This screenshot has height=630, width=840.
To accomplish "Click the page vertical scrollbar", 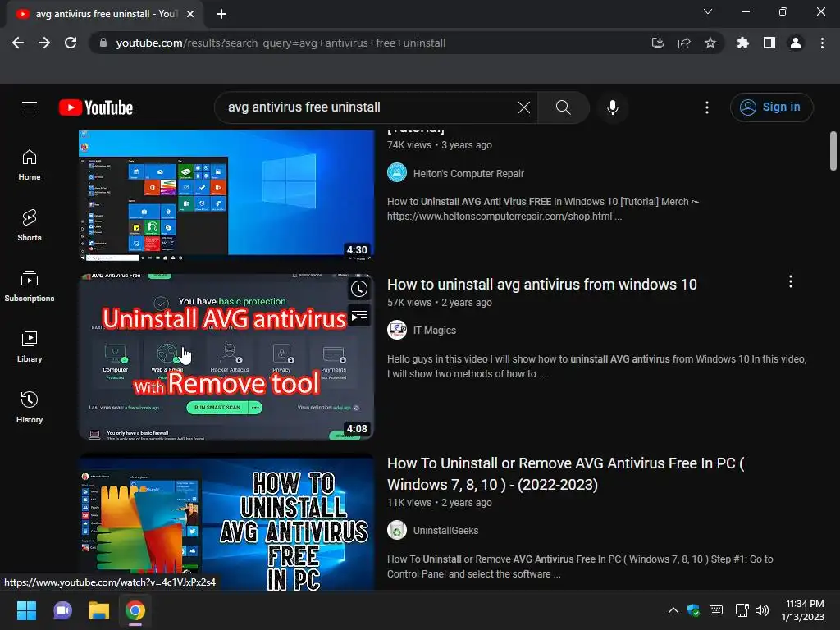I will (833, 151).
